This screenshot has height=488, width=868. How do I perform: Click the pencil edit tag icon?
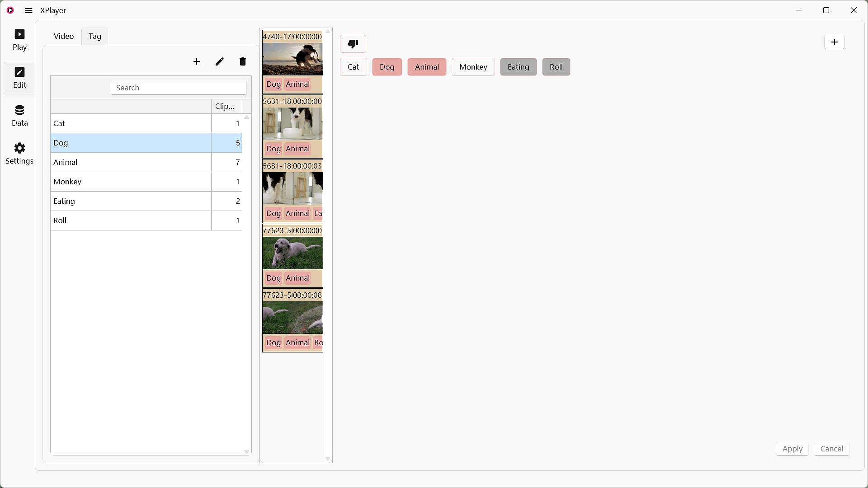pyautogui.click(x=220, y=61)
